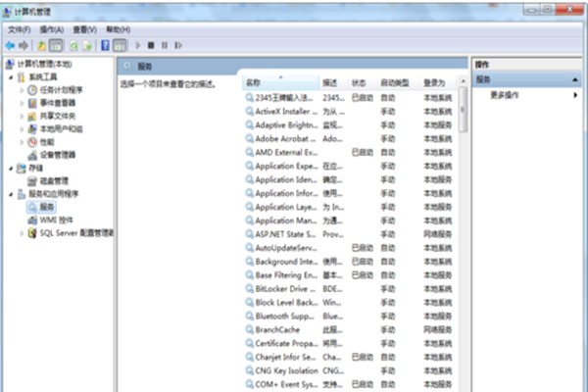588x392 pixels.
Task: Select 设备管理器 in the tree
Action: click(x=58, y=155)
